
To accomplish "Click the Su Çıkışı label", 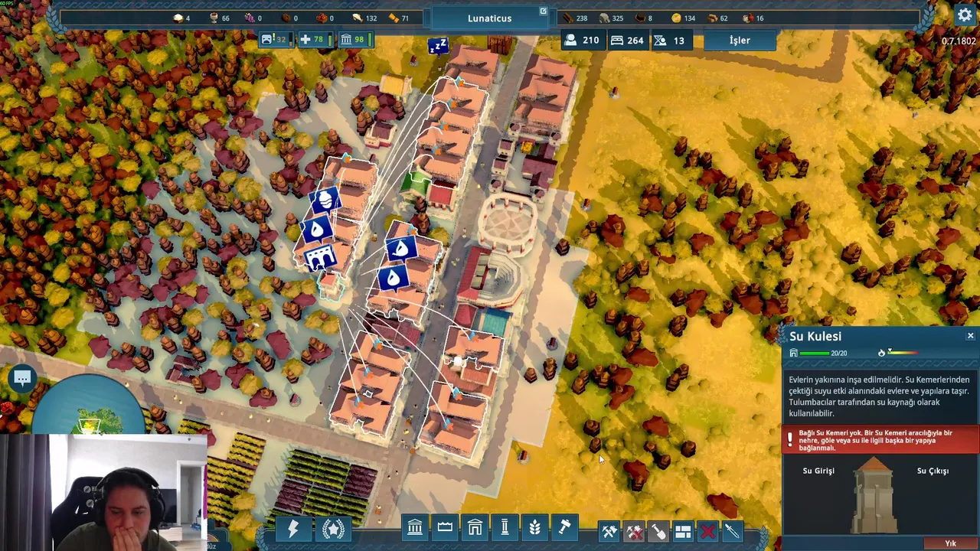I will (x=933, y=471).
